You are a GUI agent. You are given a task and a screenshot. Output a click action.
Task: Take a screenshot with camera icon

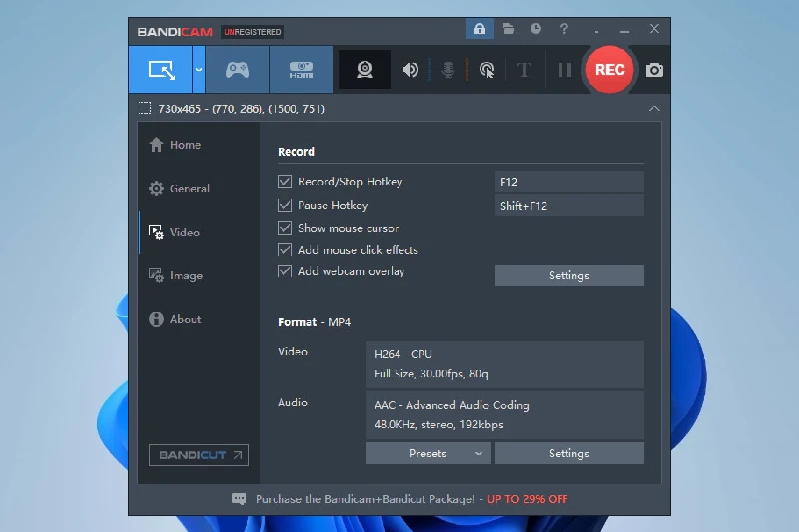(654, 70)
